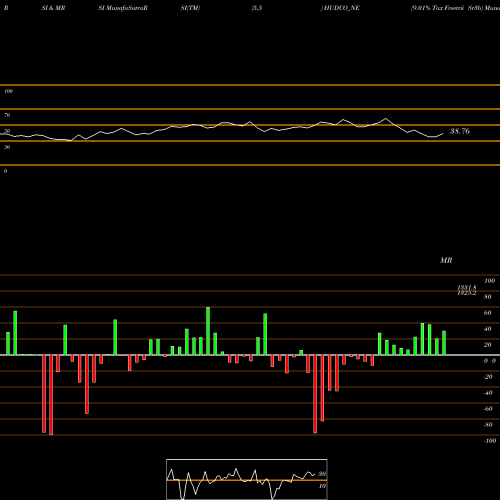Image resolution: width=500 pixels, height=500 pixels.
Task: Click the '-80' label on the MR axis
Action: pos(488,425)
